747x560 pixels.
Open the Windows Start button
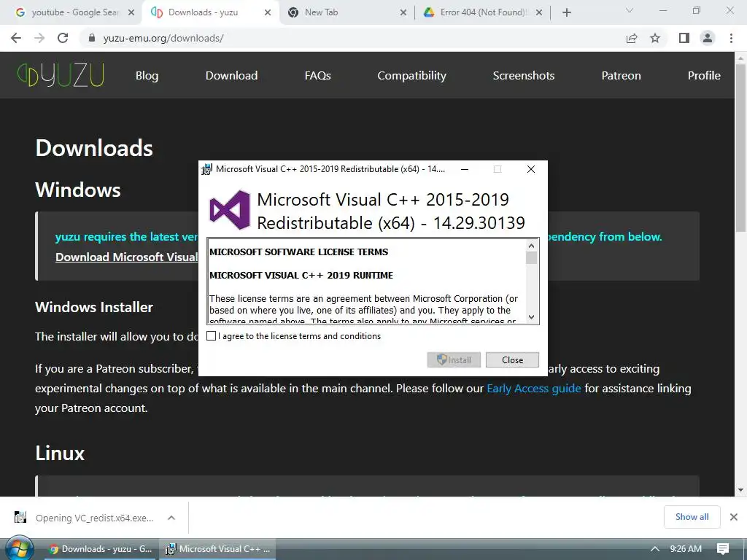tap(18, 549)
